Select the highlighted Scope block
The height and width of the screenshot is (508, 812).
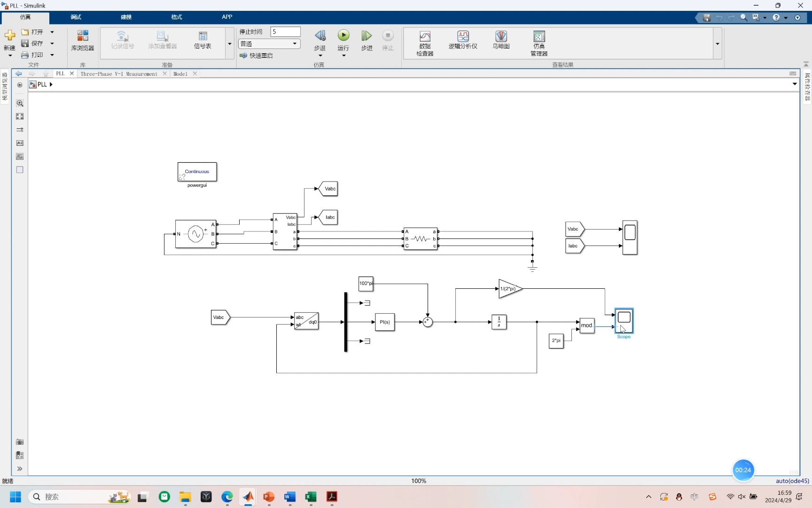point(624,321)
